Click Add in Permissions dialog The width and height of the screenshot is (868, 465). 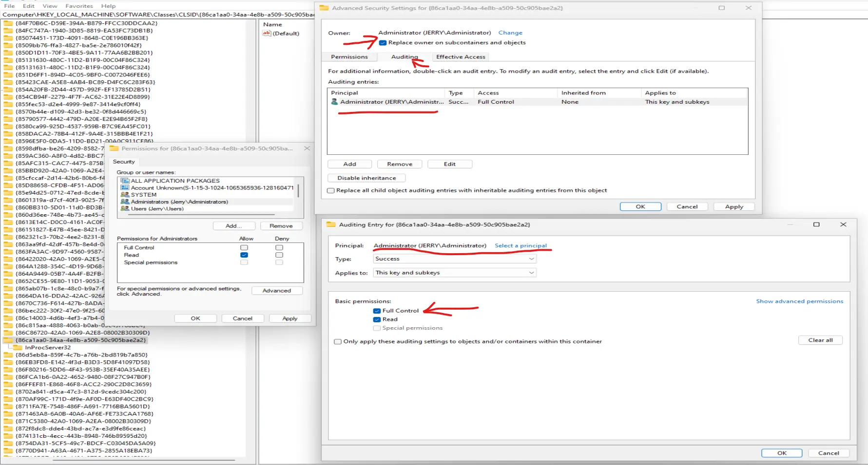[234, 226]
